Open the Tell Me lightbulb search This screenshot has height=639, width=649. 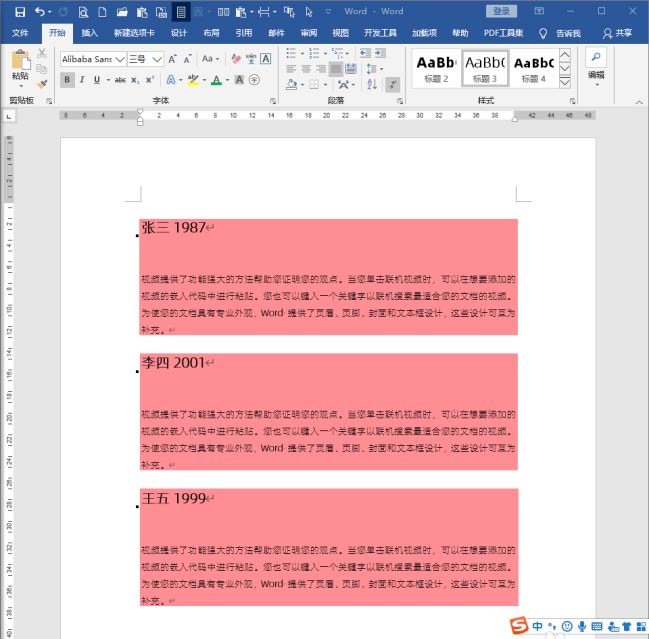(543, 34)
